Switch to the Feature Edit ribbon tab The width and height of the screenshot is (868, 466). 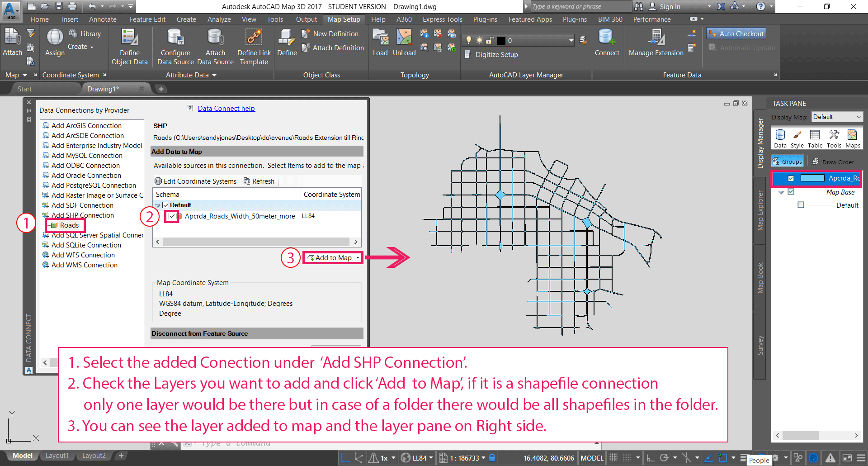coord(147,19)
